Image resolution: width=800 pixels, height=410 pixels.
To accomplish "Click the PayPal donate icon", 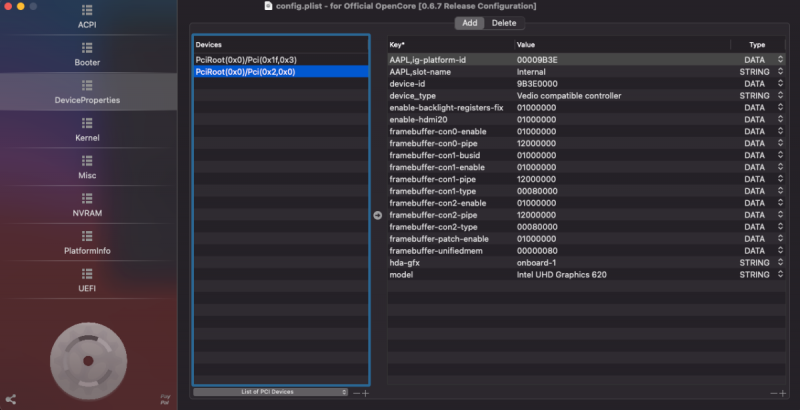I will pos(164,399).
